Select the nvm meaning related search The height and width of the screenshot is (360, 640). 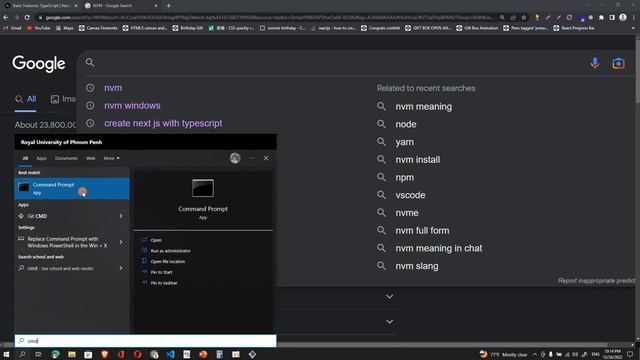[x=424, y=107]
